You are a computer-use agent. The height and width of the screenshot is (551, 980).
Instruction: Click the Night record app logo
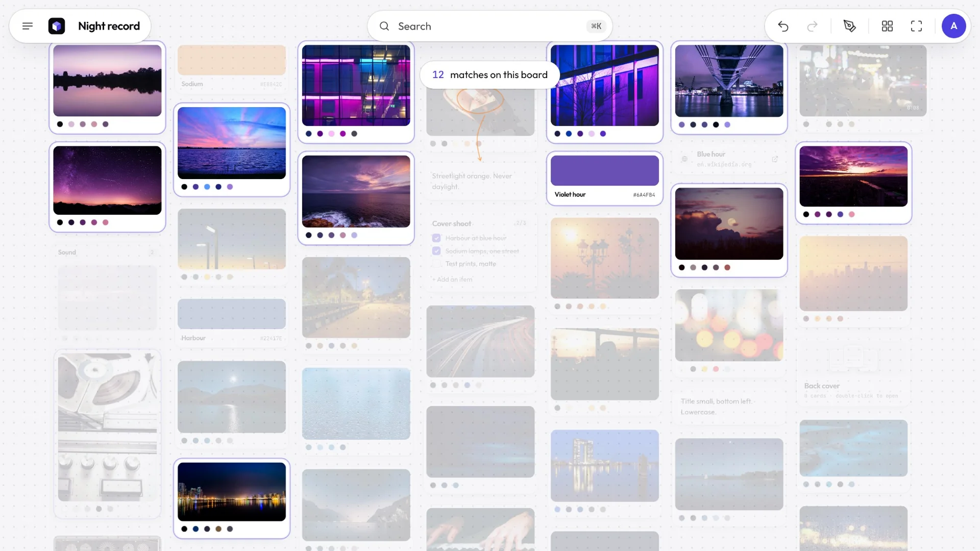pyautogui.click(x=57, y=26)
